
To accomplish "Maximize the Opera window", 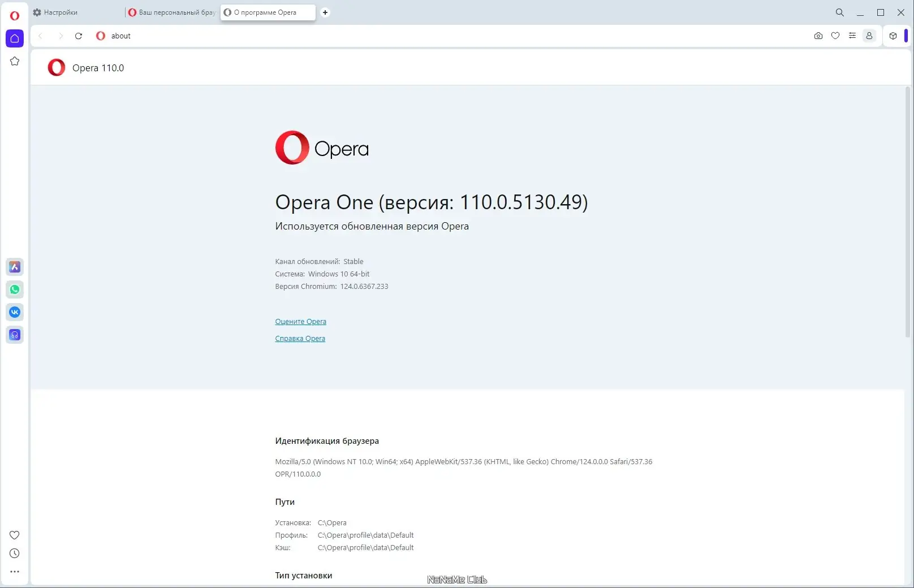I will (881, 12).
